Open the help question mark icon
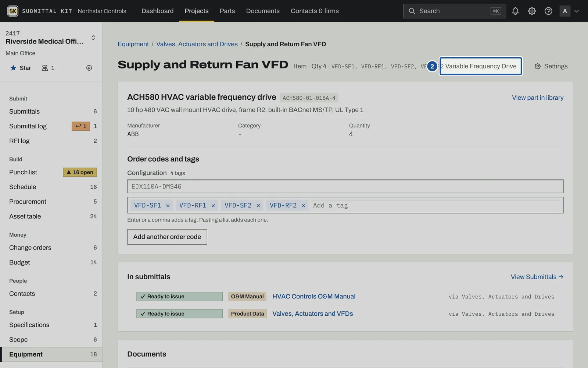Screen dimensions: 588x368 pyautogui.click(x=548, y=11)
